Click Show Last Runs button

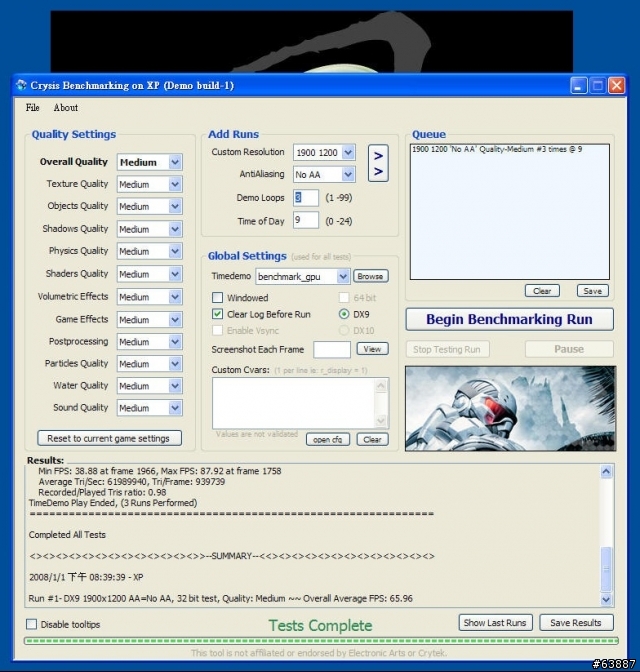pos(496,623)
